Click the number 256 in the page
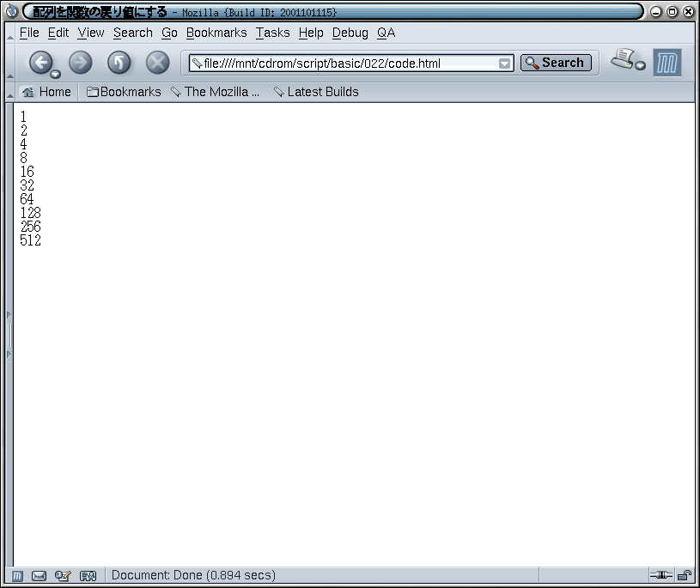Image resolution: width=700 pixels, height=588 pixels. click(x=30, y=227)
